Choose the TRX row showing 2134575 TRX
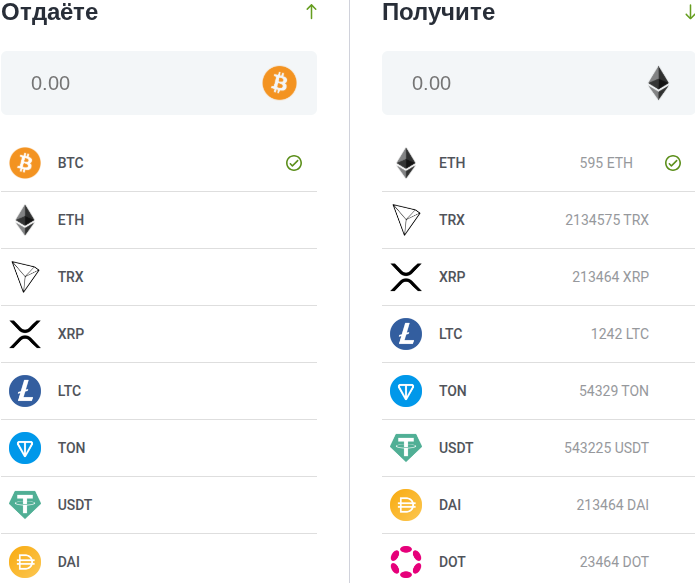 pyautogui.click(x=538, y=220)
